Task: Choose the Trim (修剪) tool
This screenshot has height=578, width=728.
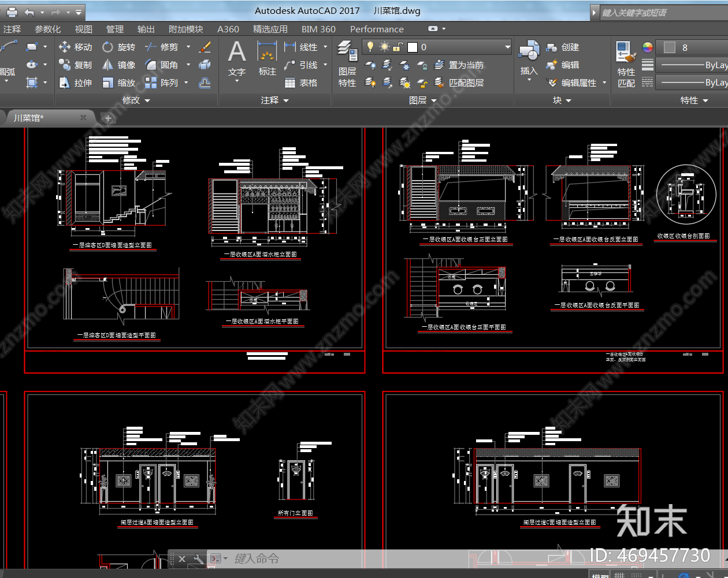Action: click(x=161, y=47)
